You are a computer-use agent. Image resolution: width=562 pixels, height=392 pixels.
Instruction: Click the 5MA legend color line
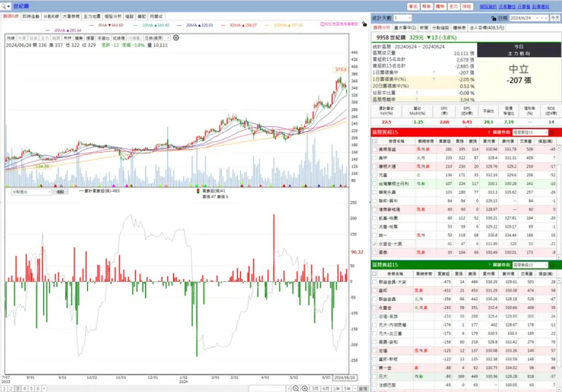[x=92, y=25]
